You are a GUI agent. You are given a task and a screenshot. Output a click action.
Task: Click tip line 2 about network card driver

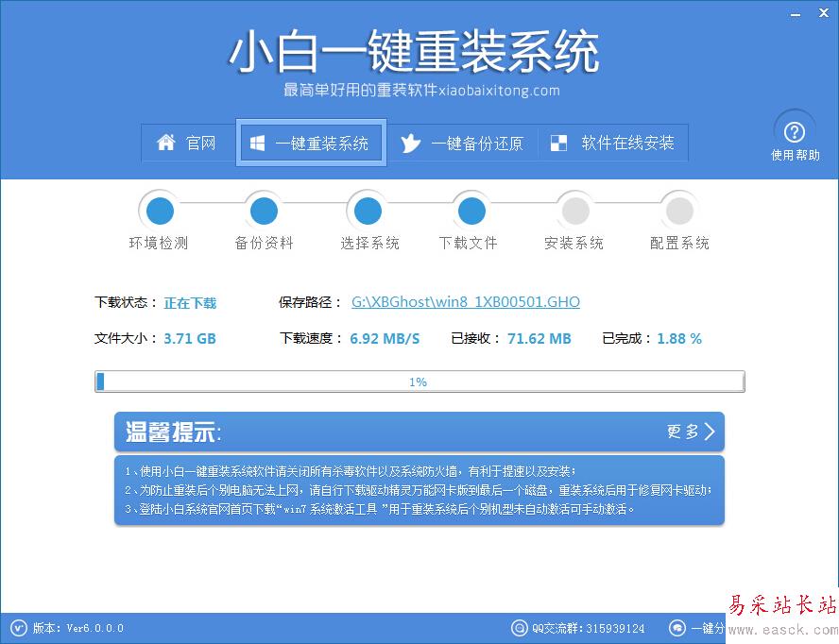point(419,490)
